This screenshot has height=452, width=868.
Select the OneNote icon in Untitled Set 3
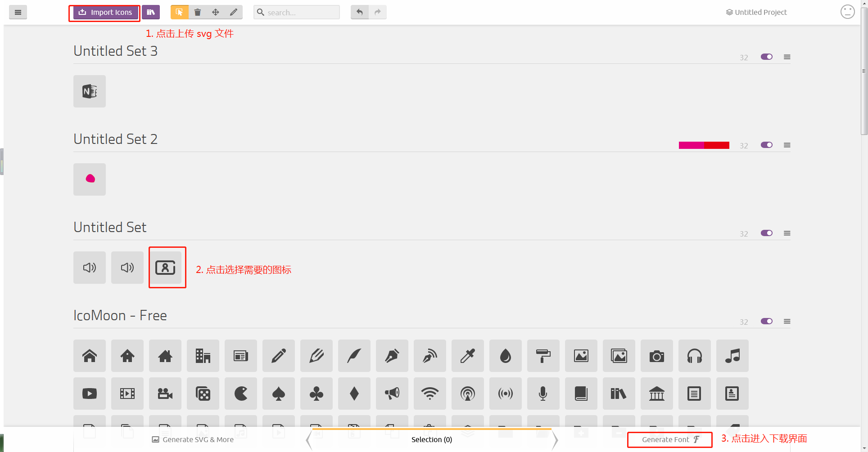point(90,91)
